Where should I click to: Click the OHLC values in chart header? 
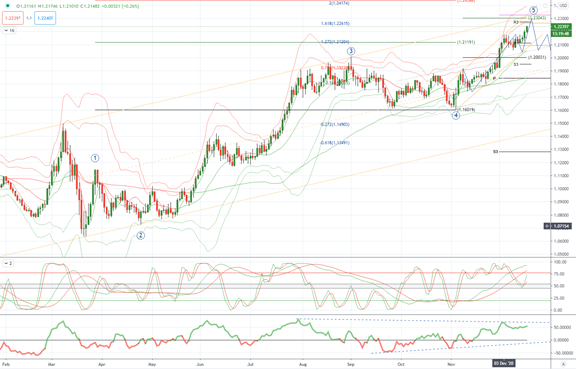(78, 6)
